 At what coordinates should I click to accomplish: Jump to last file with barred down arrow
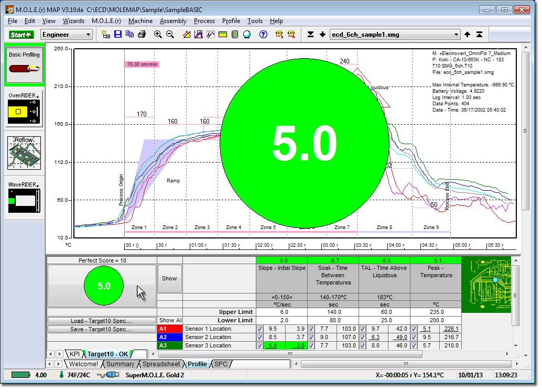pyautogui.click(x=310, y=35)
